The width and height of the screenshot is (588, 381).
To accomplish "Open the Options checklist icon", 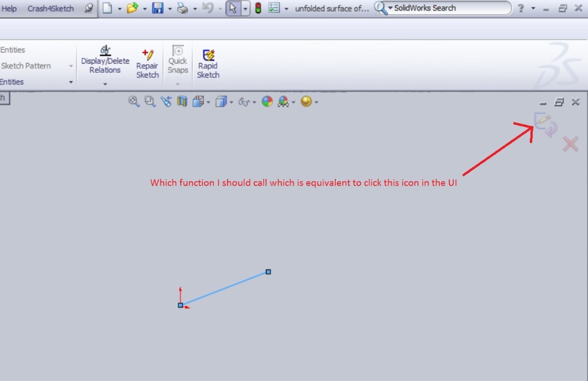I will click(x=274, y=8).
